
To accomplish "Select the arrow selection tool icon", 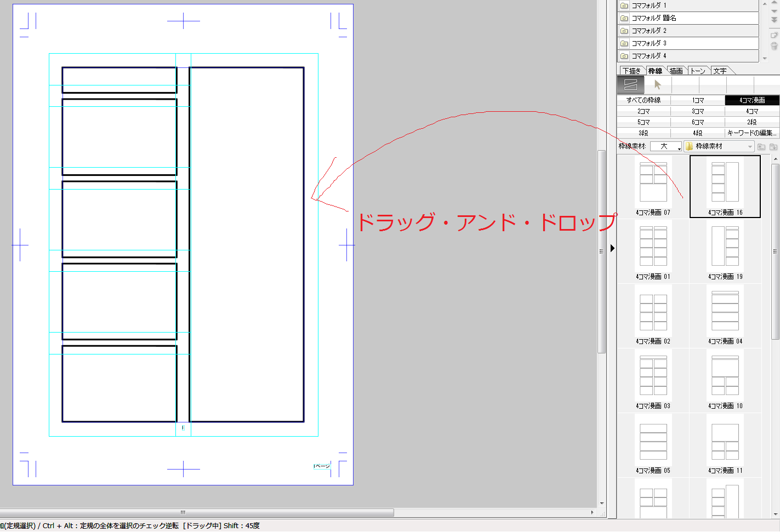I will coord(658,84).
